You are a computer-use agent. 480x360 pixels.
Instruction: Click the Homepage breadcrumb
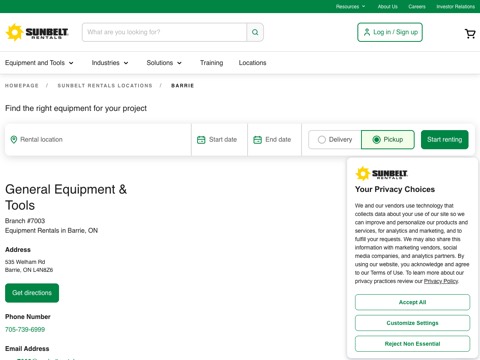click(22, 86)
